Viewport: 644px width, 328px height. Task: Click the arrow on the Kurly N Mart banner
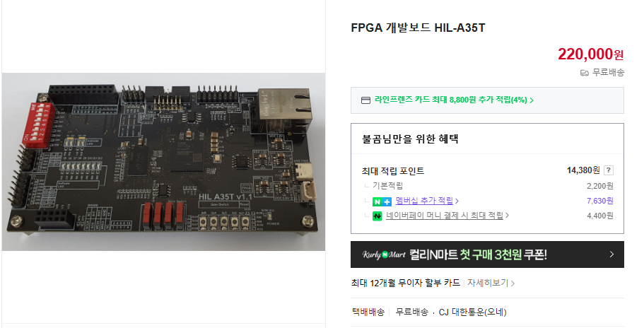click(x=611, y=254)
